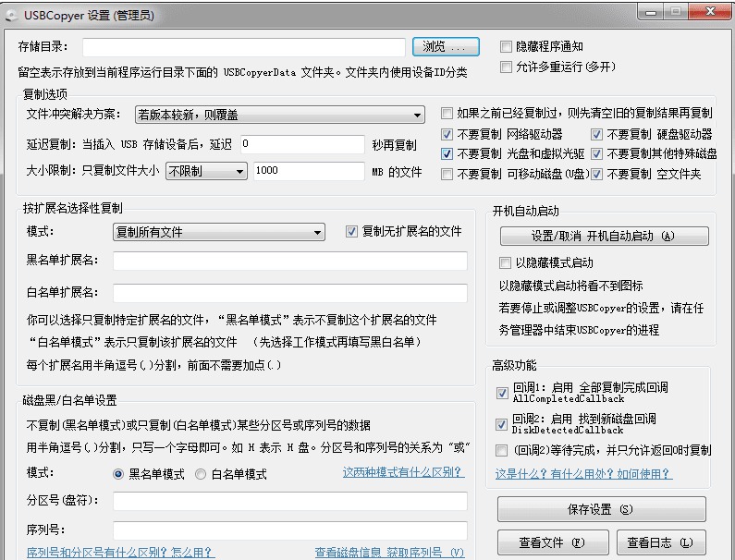Screen dimensions: 735x560
Task: Click the 浏览 browse button
Action: coord(446,46)
